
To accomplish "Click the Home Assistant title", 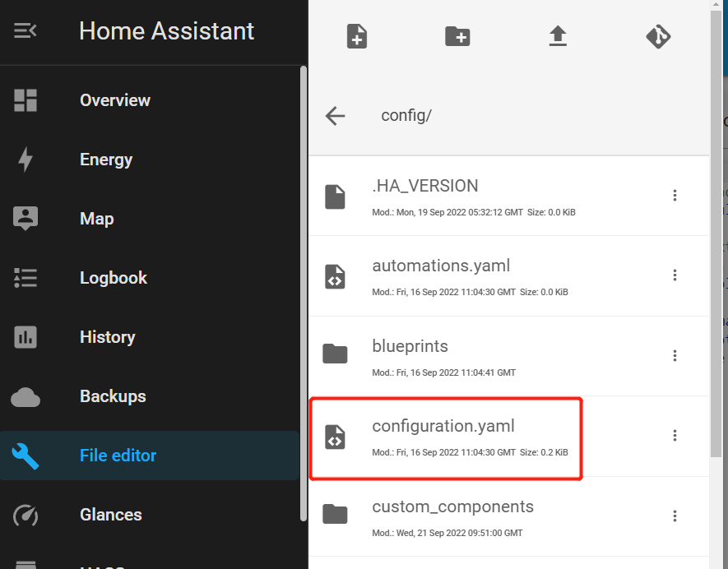I will [x=167, y=31].
